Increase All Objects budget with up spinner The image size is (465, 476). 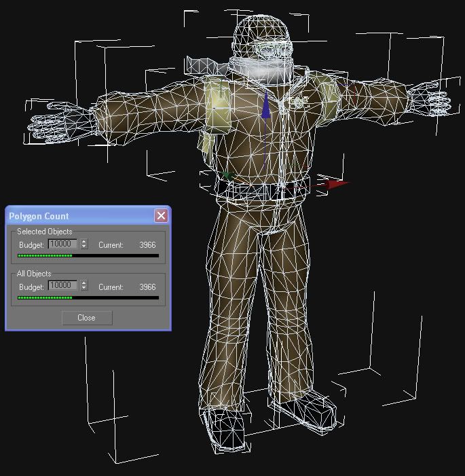click(x=84, y=283)
